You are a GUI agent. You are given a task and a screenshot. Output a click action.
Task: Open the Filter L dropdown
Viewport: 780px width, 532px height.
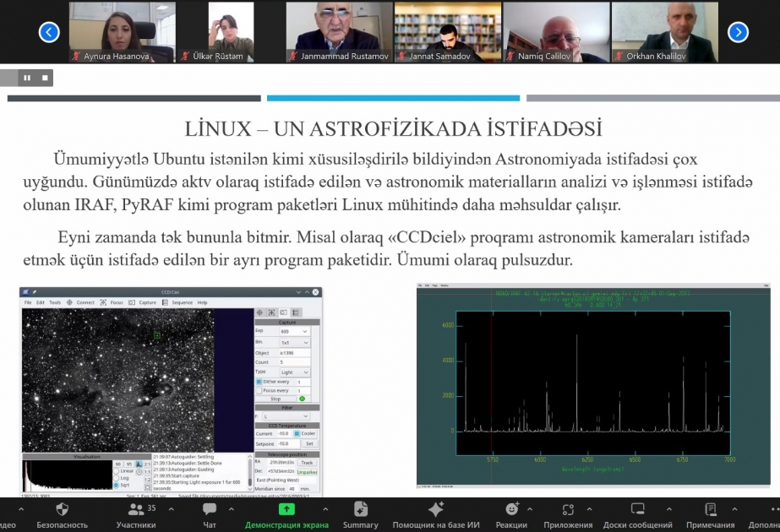point(286,416)
